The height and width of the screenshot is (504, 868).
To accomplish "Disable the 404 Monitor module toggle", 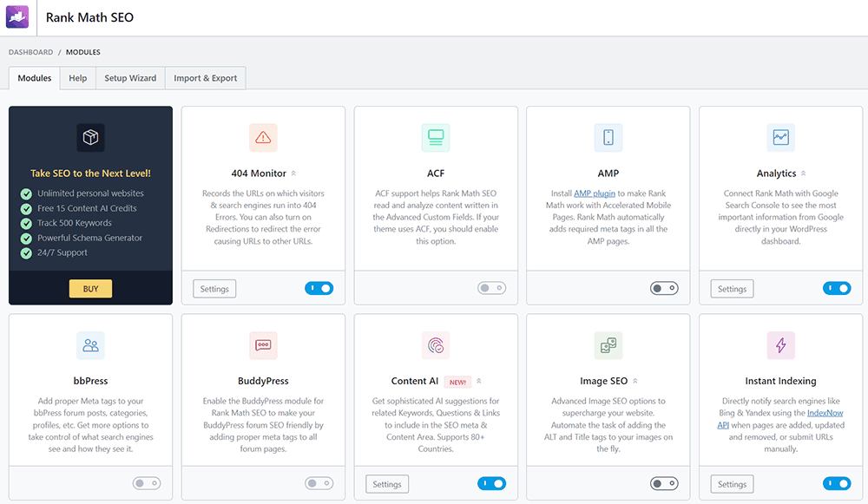I will tap(319, 289).
